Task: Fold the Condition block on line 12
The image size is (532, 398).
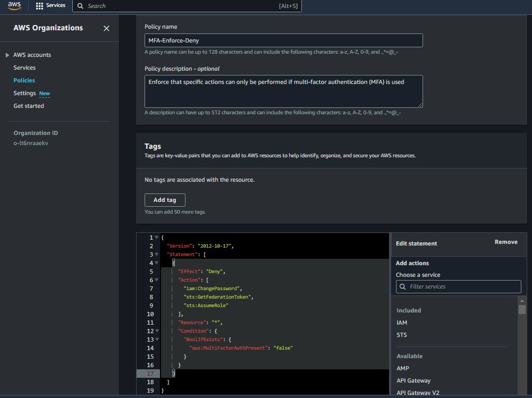Action: coord(157,331)
